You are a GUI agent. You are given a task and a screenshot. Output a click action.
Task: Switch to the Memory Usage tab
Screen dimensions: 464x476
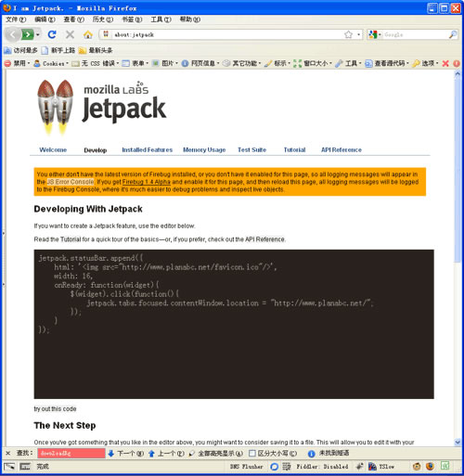pos(204,149)
